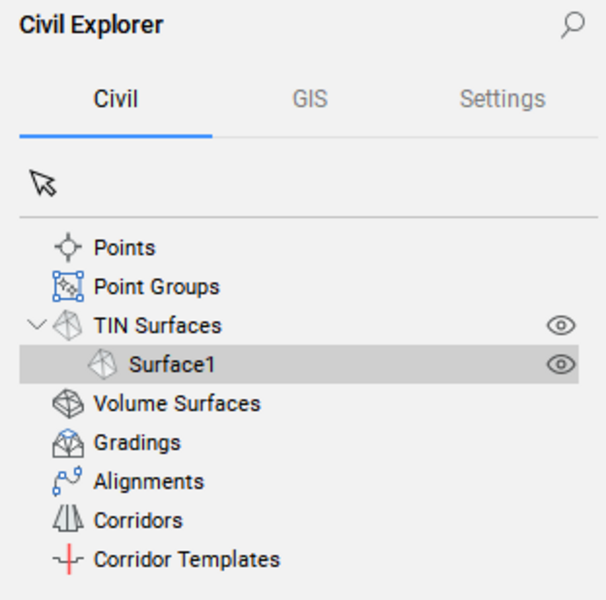Click the Alignments curve icon
Screen dimensions: 606x600
67,481
